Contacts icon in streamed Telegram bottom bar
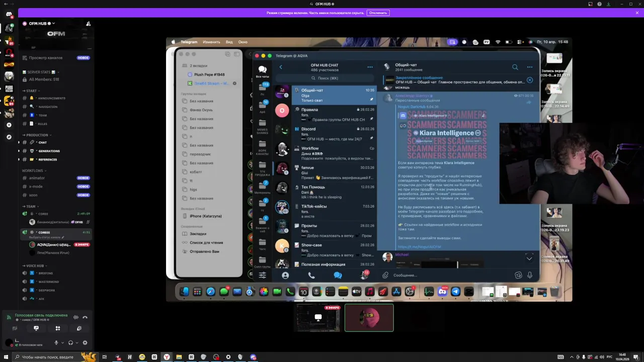Screen dimensions: 644x362 [285, 275]
